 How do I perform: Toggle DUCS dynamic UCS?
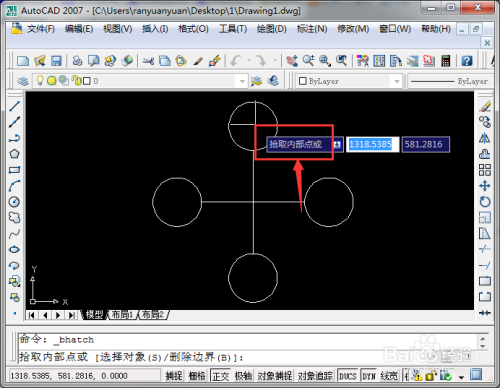347,376
